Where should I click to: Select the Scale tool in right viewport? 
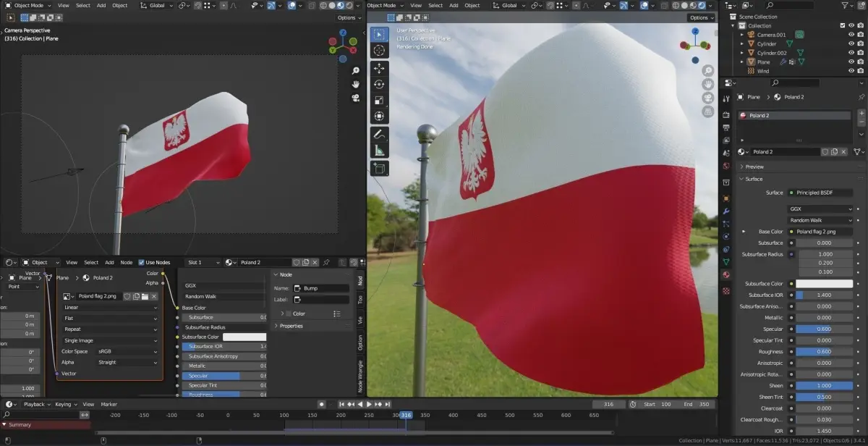379,100
